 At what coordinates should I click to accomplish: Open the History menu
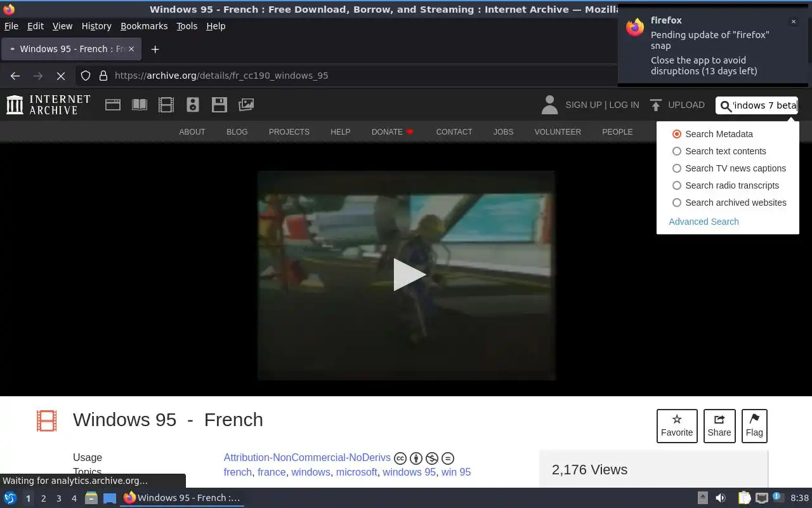96,26
